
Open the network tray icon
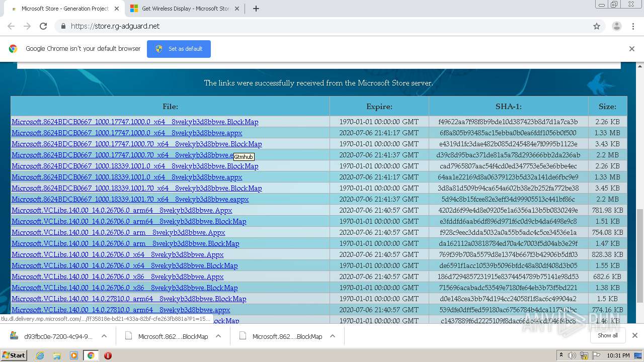[x=584, y=355]
